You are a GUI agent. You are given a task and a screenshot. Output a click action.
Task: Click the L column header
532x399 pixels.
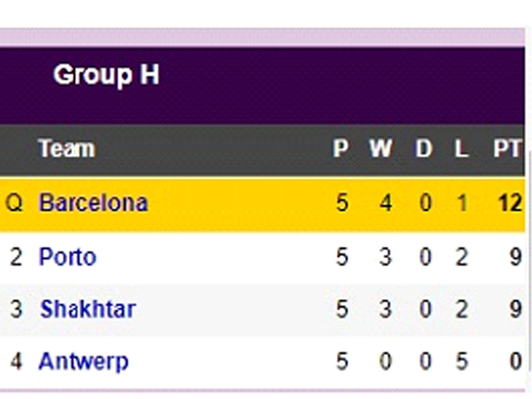[x=461, y=148]
